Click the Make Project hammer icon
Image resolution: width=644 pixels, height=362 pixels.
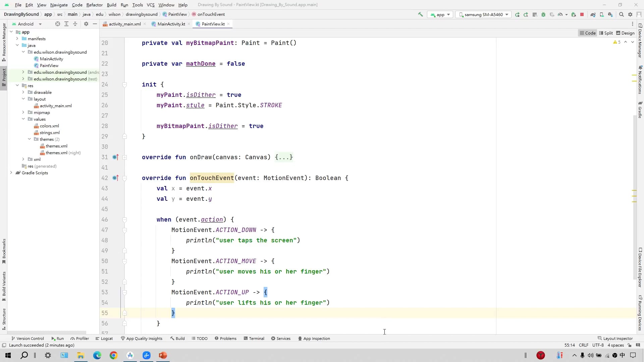[x=420, y=14]
